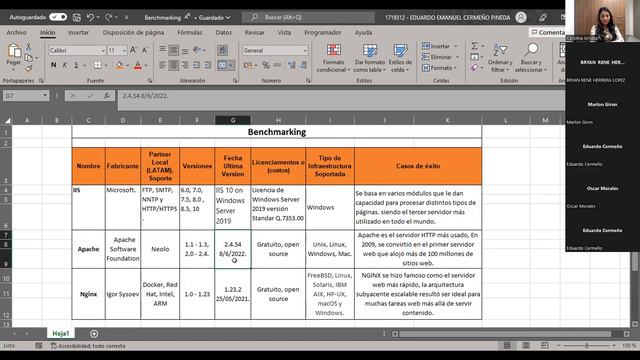Click the Pegar clipboard icon

[x=13, y=51]
